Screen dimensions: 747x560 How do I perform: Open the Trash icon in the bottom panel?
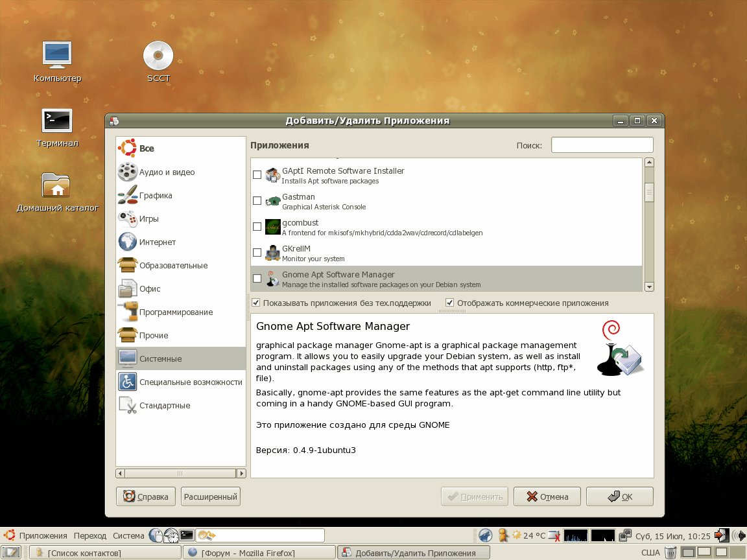[670, 552]
